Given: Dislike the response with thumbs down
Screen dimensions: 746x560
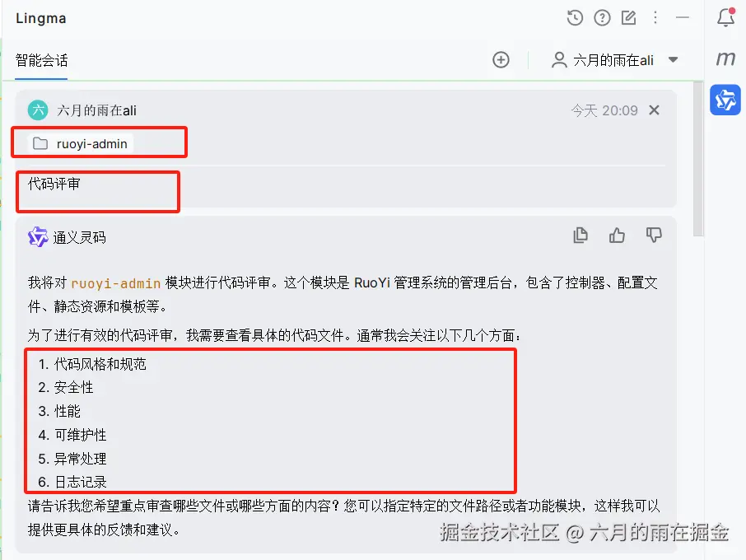Looking at the screenshot, I should [x=654, y=235].
